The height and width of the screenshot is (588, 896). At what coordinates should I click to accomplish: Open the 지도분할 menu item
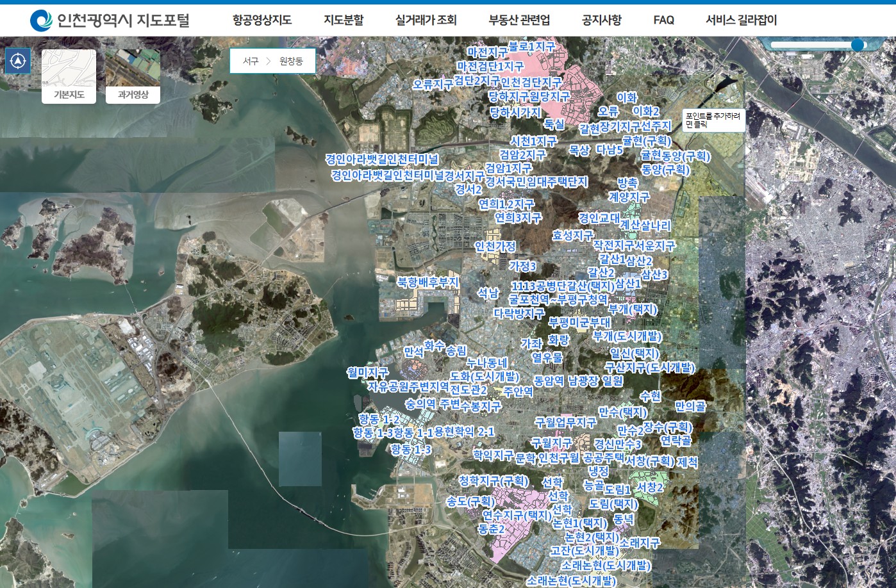344,20
